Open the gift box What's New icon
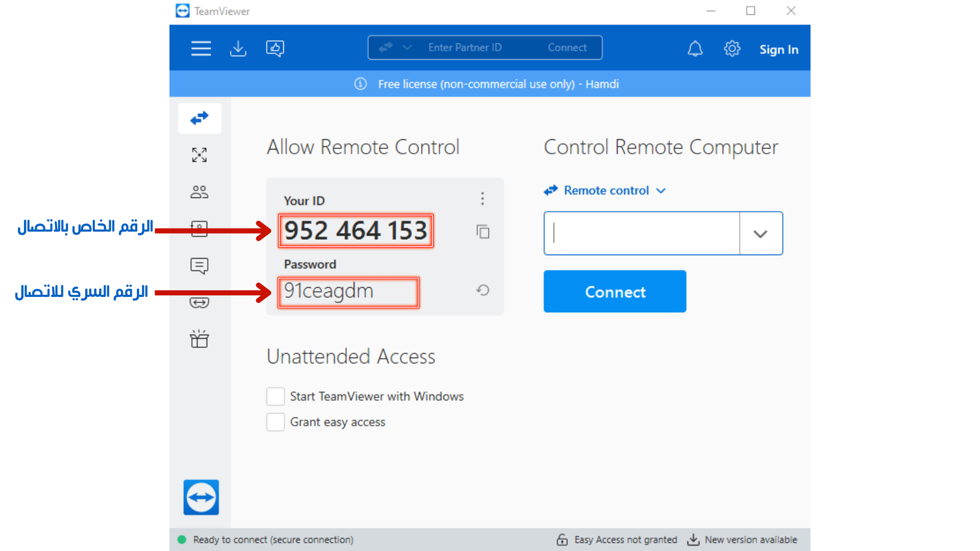Image resolution: width=980 pixels, height=551 pixels. click(x=200, y=339)
